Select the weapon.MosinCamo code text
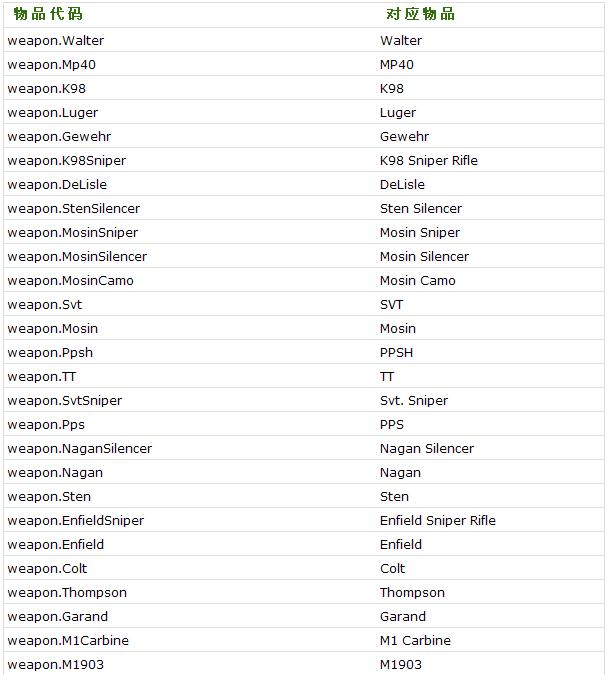This screenshot has width=606, height=675. (70, 281)
